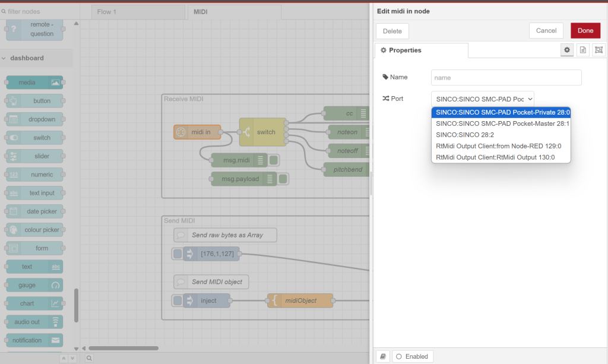This screenshot has width=608, height=364.
Task: Toggle the msg.midi debug node button
Action: coord(274,160)
